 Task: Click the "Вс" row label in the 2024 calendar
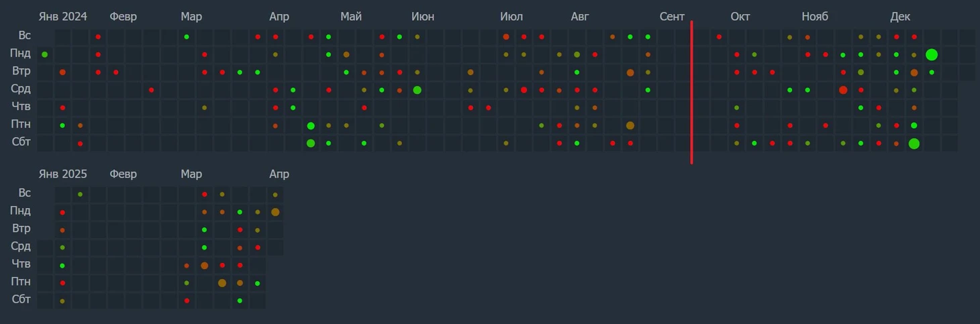tap(24, 36)
